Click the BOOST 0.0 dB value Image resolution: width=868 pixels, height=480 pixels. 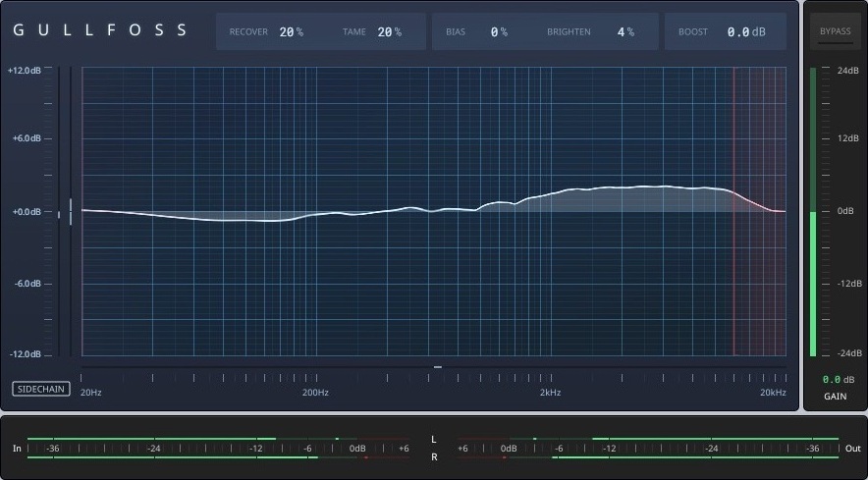click(746, 32)
